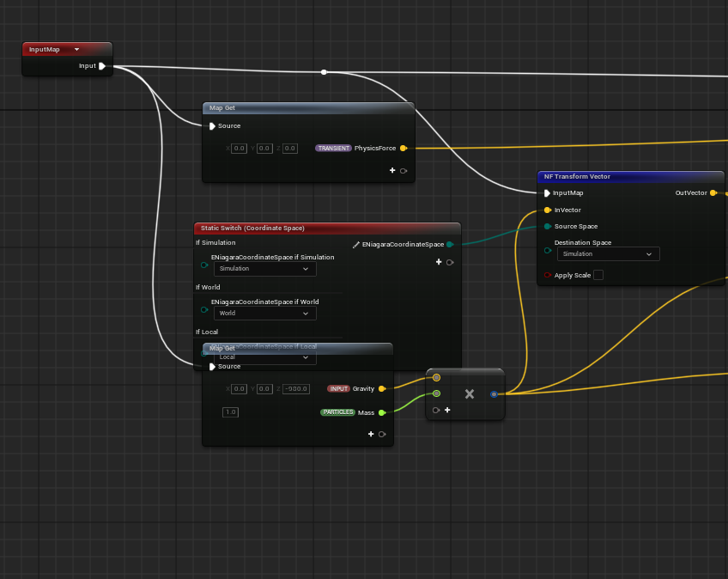This screenshot has width=728, height=579.
Task: Open the Destination Space dropdown
Action: point(608,253)
